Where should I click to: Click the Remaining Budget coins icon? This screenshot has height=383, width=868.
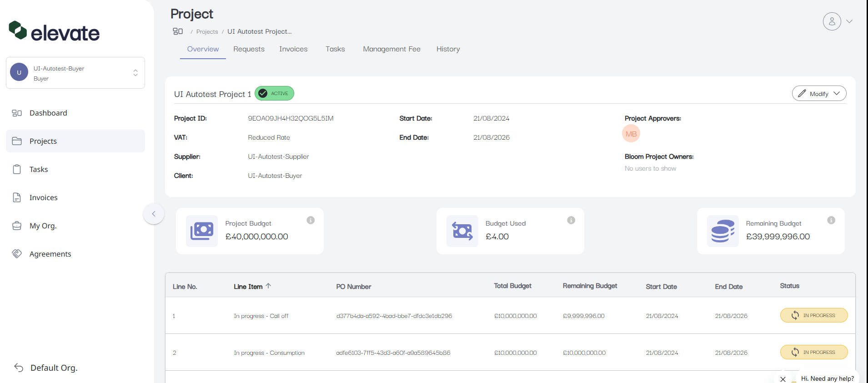click(x=723, y=231)
